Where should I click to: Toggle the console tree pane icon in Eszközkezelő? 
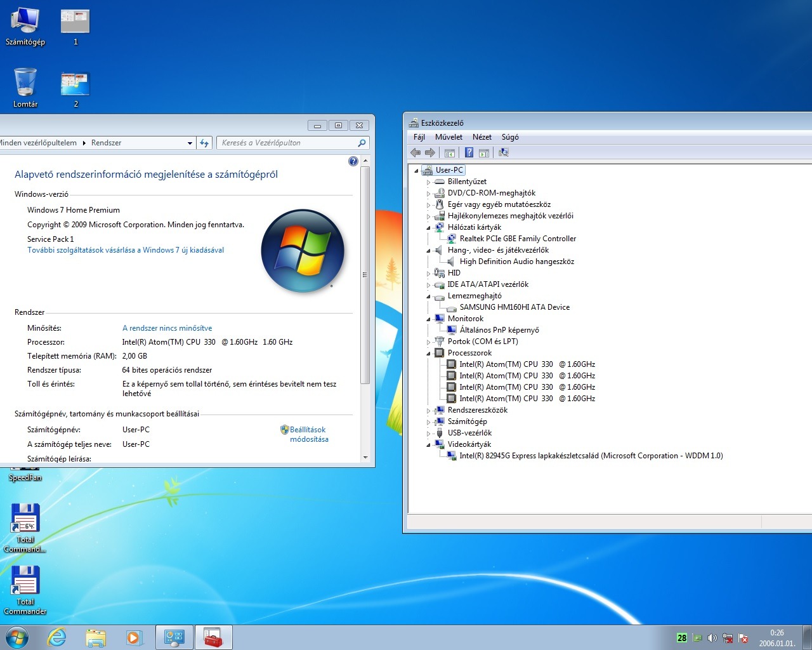(x=450, y=152)
